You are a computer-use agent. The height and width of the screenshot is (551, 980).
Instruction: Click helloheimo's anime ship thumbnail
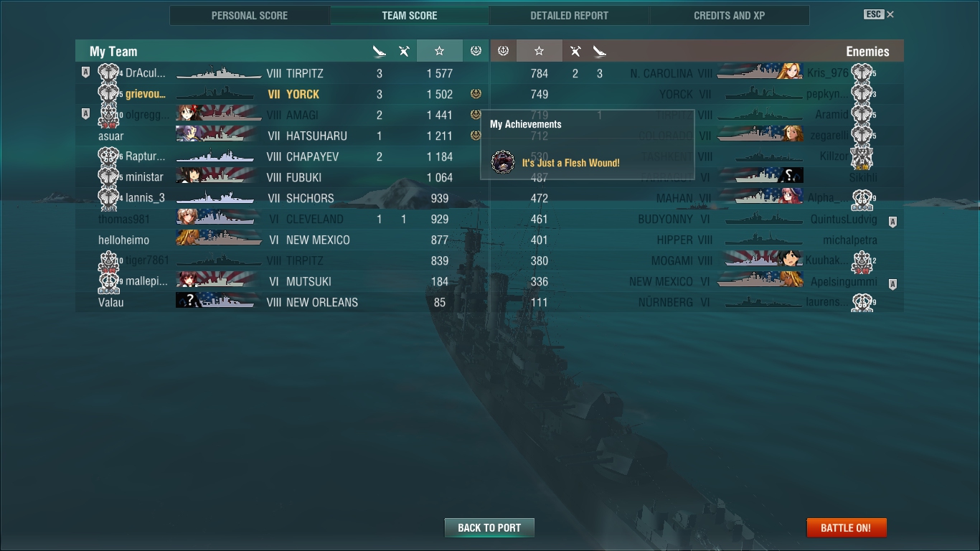218,240
